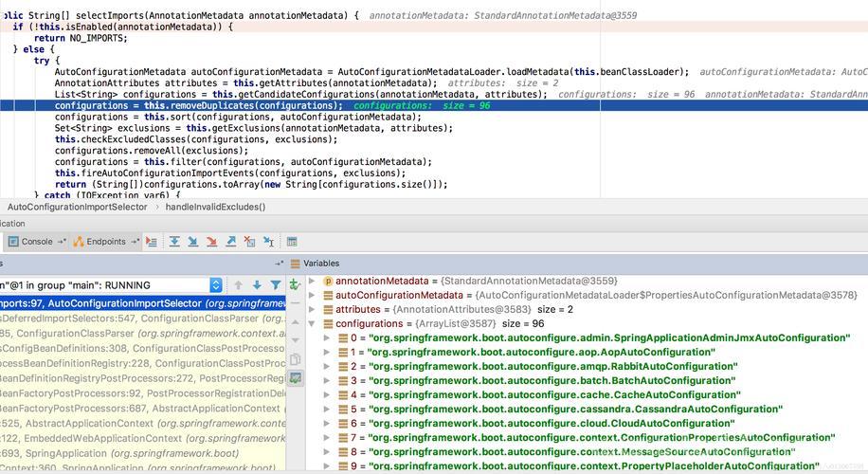Click the move watch up triangle
Viewport: 868px width, 474px height.
tap(295, 321)
